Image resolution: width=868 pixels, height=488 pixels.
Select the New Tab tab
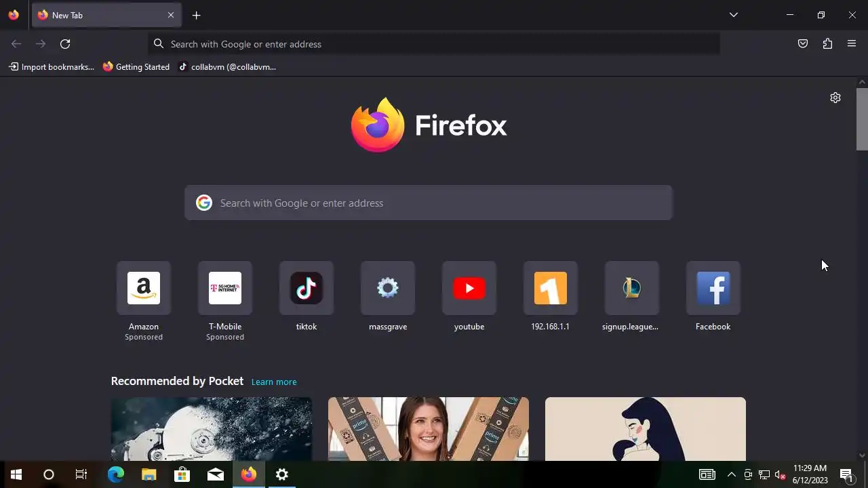coord(106,15)
